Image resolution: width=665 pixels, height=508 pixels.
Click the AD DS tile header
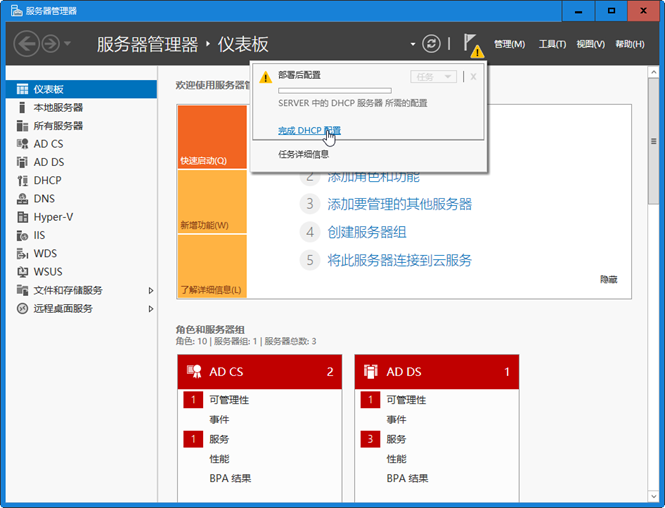pos(437,372)
